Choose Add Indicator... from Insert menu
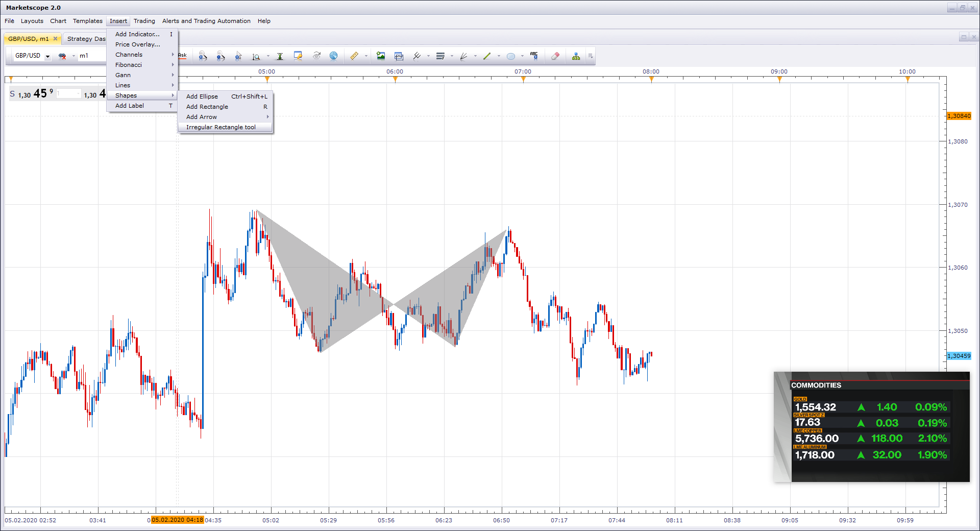Image resolution: width=980 pixels, height=531 pixels. (x=142, y=34)
